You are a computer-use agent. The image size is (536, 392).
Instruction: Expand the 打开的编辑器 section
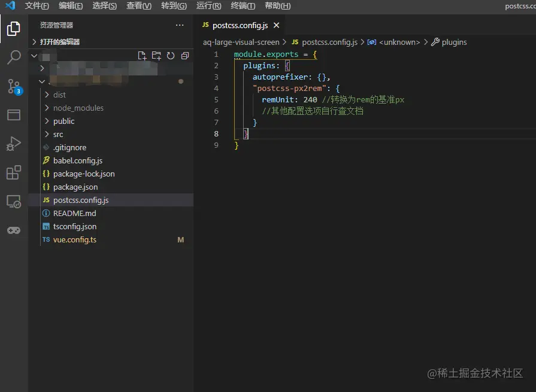click(x=59, y=42)
